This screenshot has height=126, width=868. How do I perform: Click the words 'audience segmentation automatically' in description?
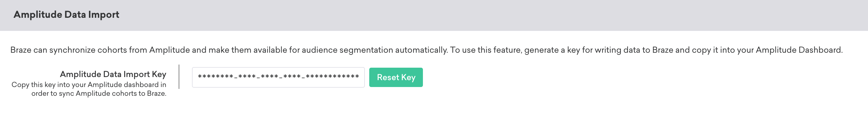(x=375, y=50)
